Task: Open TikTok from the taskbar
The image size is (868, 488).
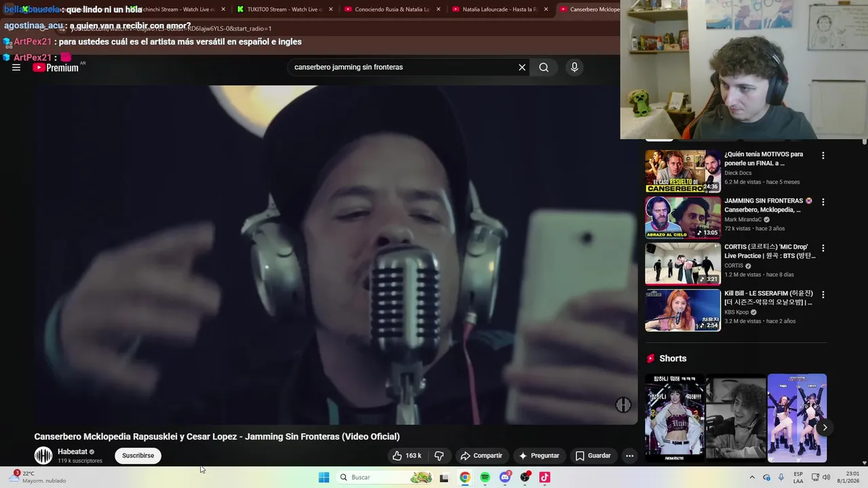Action: [545, 477]
